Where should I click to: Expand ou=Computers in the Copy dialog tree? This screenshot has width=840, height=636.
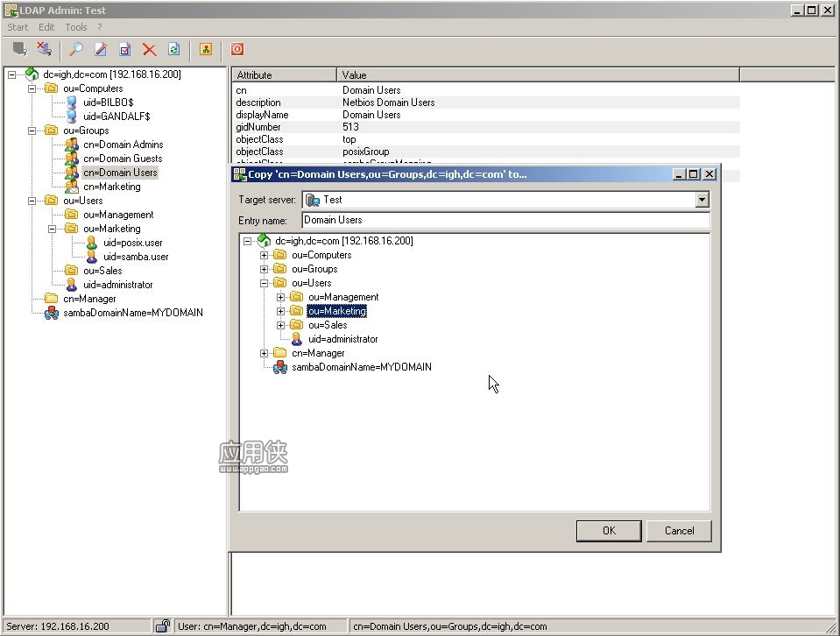[x=265, y=256]
